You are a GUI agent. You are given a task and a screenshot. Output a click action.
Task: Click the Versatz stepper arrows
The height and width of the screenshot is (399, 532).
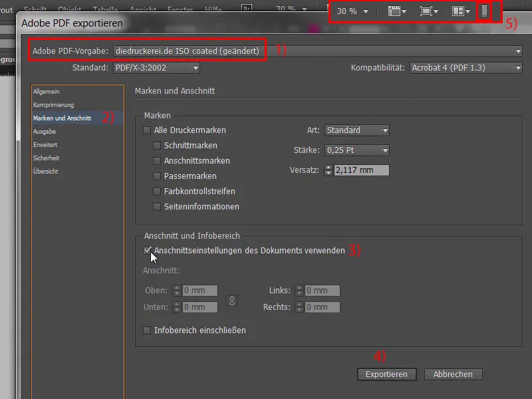pos(328,170)
